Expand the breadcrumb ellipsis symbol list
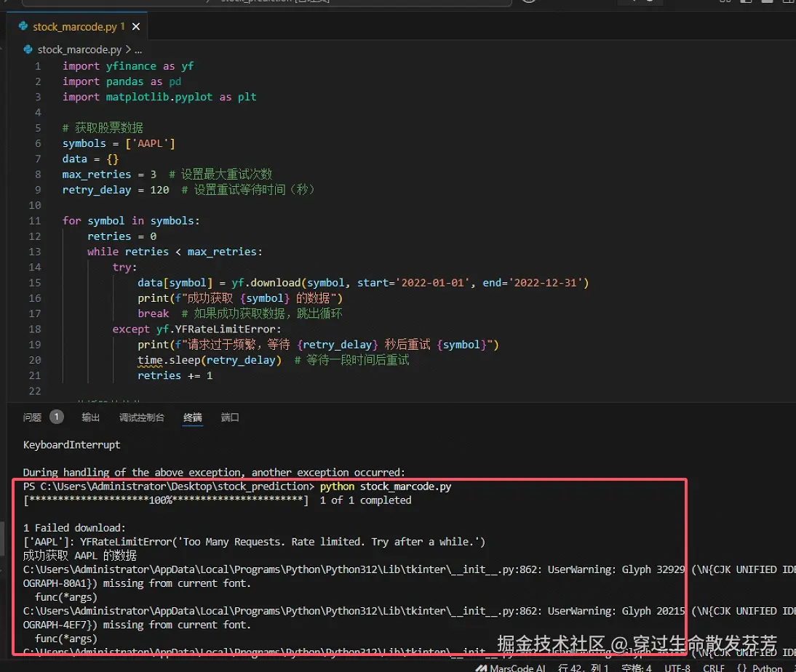This screenshot has width=796, height=672. pos(138,49)
